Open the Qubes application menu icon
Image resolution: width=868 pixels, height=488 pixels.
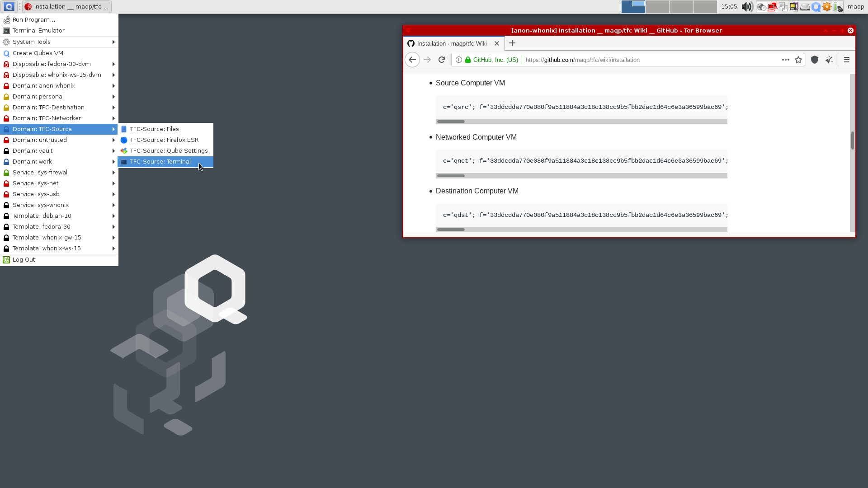pyautogui.click(x=9, y=7)
